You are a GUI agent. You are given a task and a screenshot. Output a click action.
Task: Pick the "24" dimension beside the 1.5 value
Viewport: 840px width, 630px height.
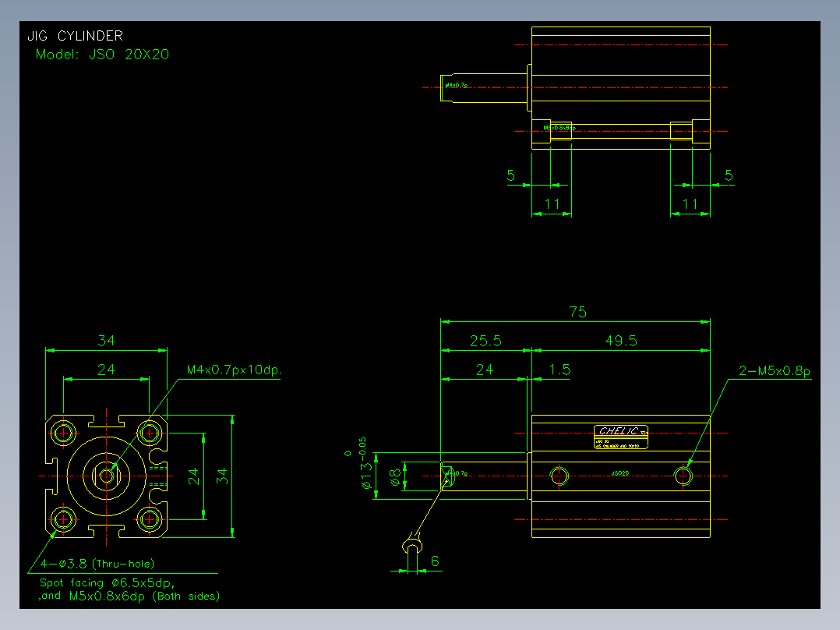485,370
